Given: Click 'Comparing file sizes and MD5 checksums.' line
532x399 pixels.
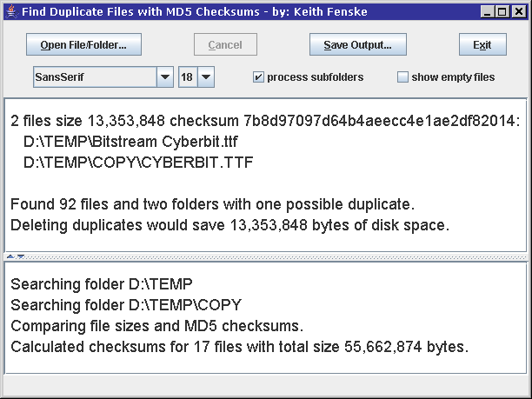Looking at the screenshot, I should tap(156, 326).
